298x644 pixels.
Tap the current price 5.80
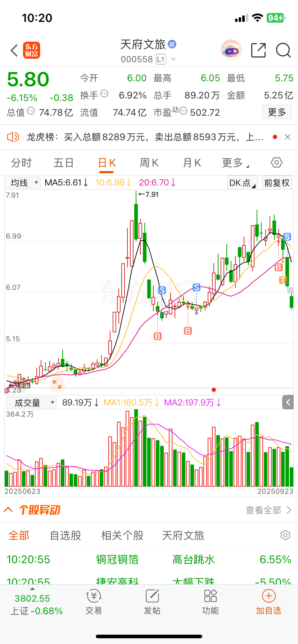[x=28, y=79]
